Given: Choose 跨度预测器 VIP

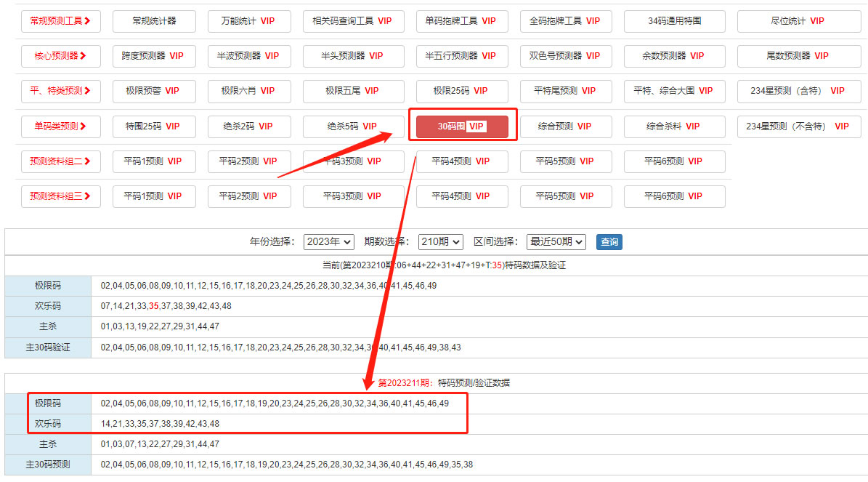Looking at the screenshot, I should [154, 56].
